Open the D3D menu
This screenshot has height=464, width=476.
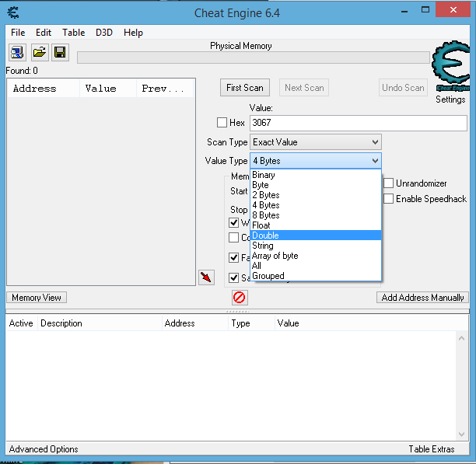pos(104,33)
